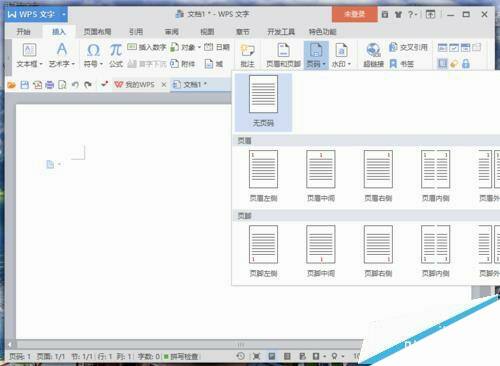Image resolution: width=500 pixels, height=366 pixels.
Task: Expand the 文本框 text box dropdown
Action: (41, 64)
